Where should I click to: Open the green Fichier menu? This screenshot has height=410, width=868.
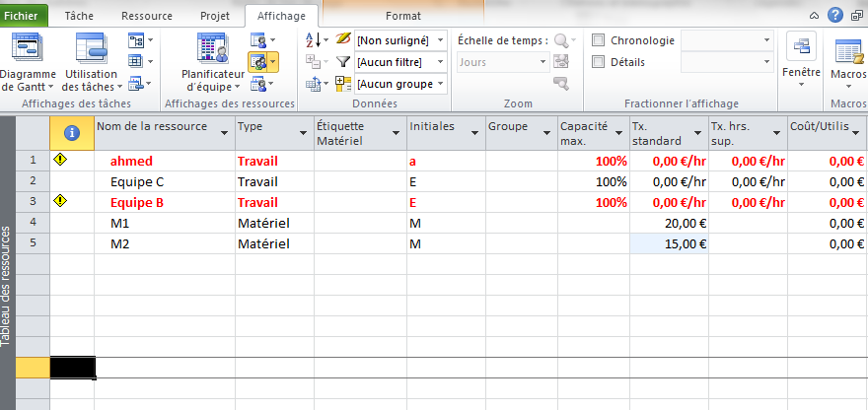coord(25,16)
